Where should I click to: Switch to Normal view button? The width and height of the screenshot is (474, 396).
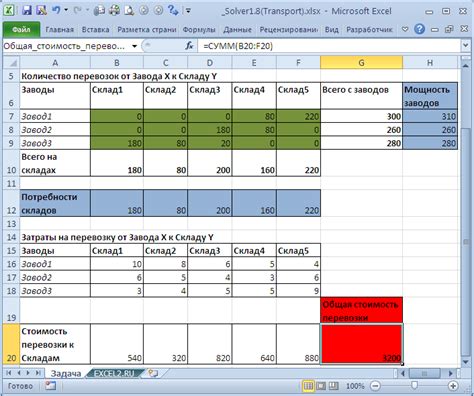[x=308, y=386]
